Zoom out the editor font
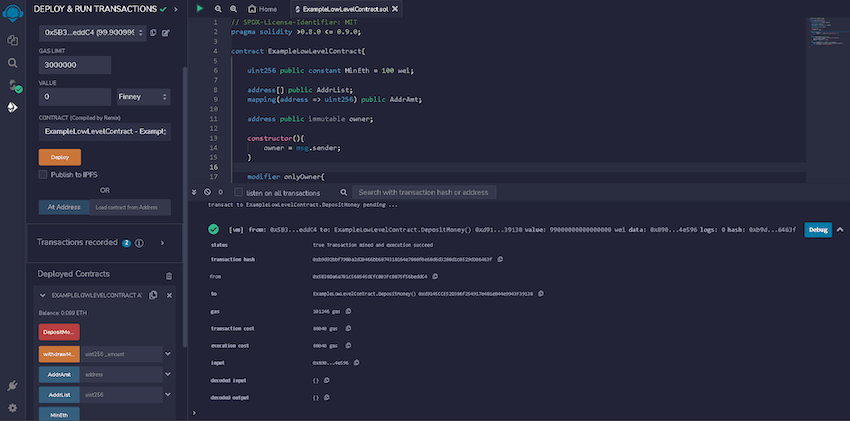850x421 pixels. coord(218,9)
